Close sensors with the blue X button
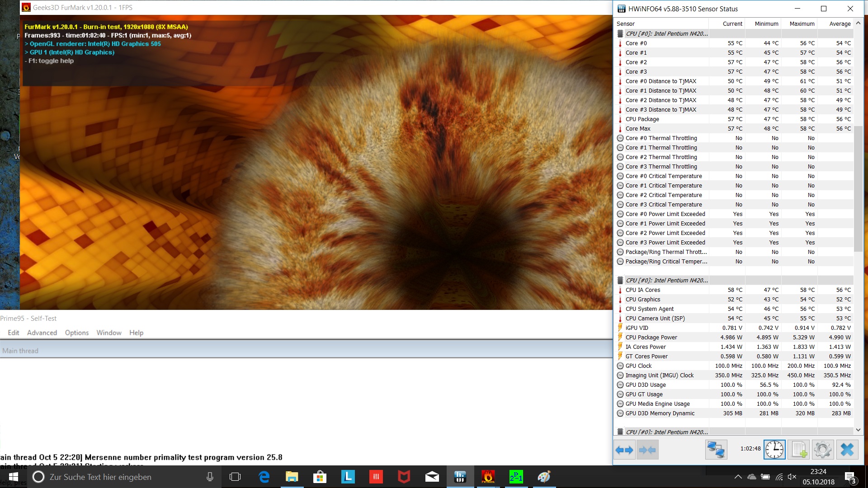868x488 pixels. pos(847,450)
